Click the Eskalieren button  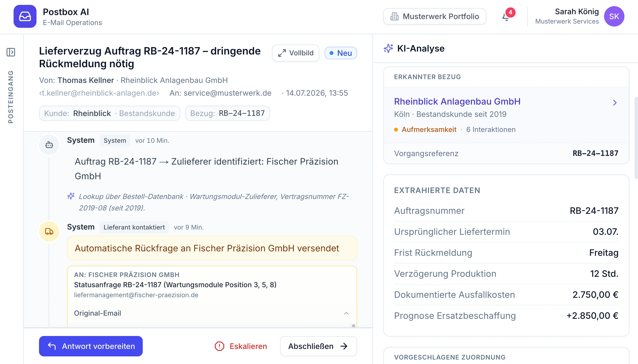[241, 346]
